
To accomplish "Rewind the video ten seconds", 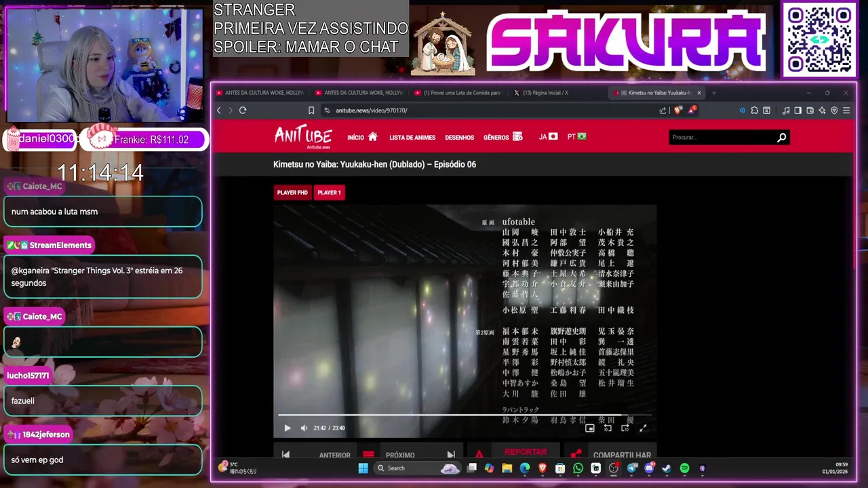I will pos(608,428).
